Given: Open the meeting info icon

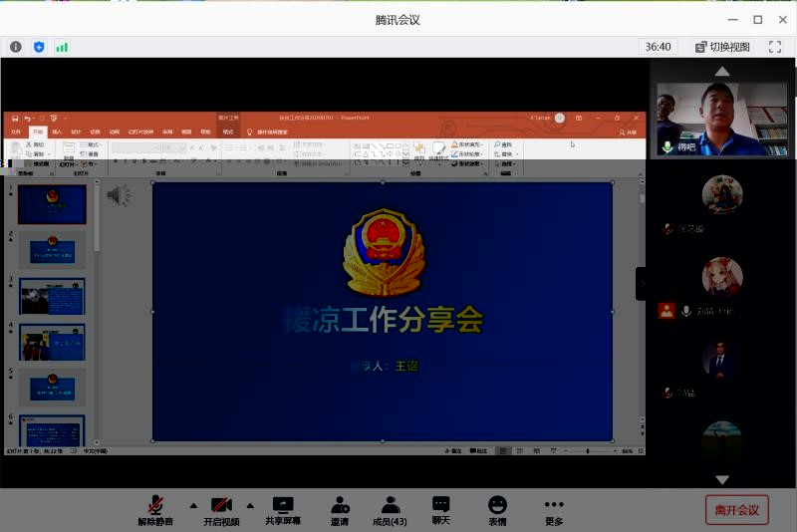Looking at the screenshot, I should (x=16, y=47).
